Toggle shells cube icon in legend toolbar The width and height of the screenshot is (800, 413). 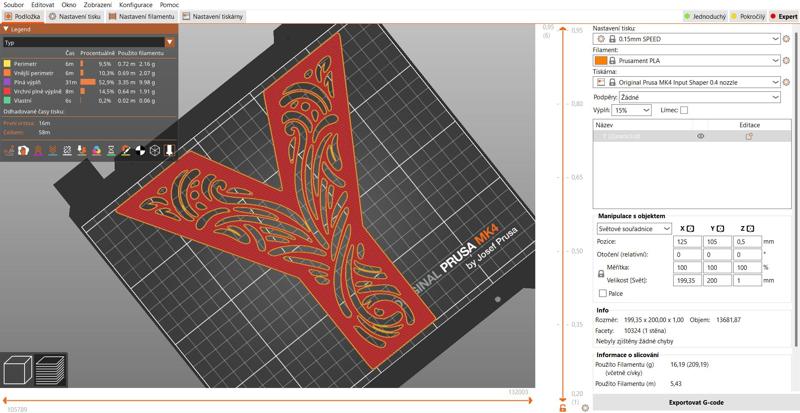coord(155,151)
